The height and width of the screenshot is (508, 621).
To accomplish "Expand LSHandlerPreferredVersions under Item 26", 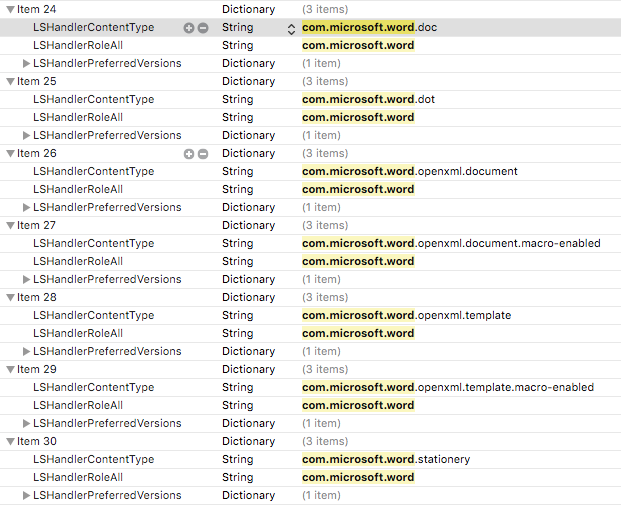I will (x=26, y=207).
